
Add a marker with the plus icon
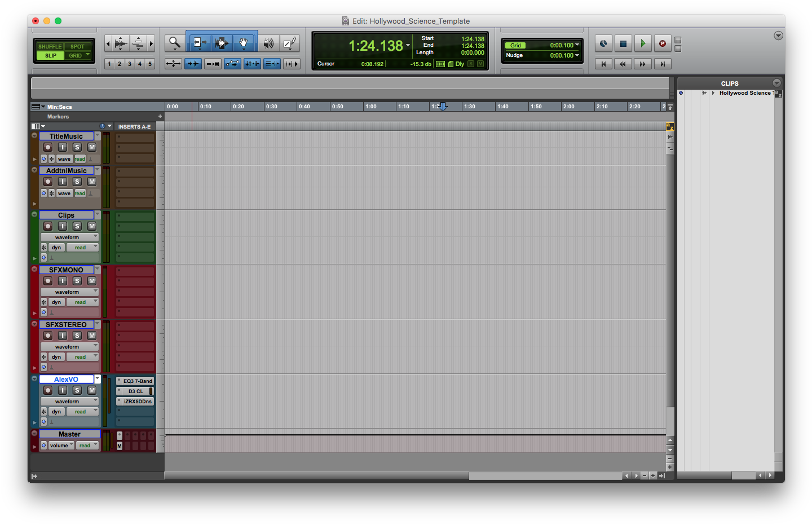(x=160, y=116)
